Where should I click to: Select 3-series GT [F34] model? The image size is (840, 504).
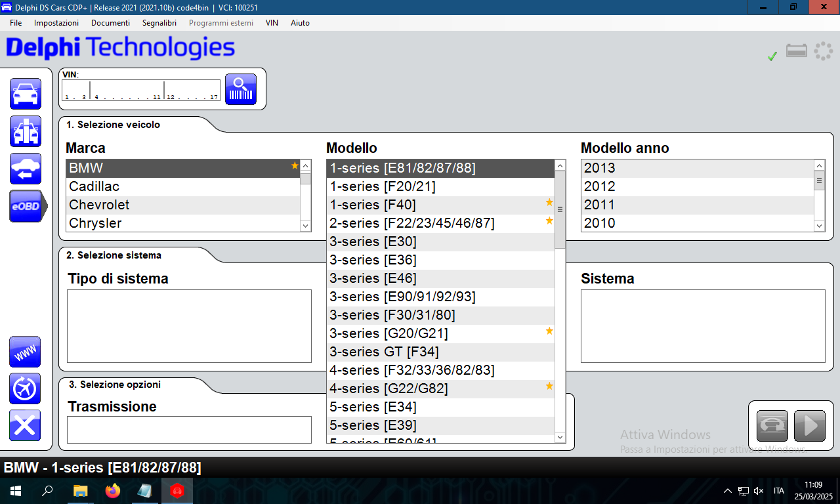[441, 352]
